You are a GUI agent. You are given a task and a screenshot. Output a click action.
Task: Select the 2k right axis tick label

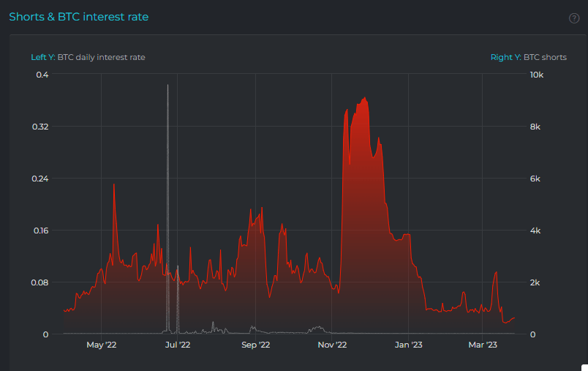pyautogui.click(x=535, y=282)
